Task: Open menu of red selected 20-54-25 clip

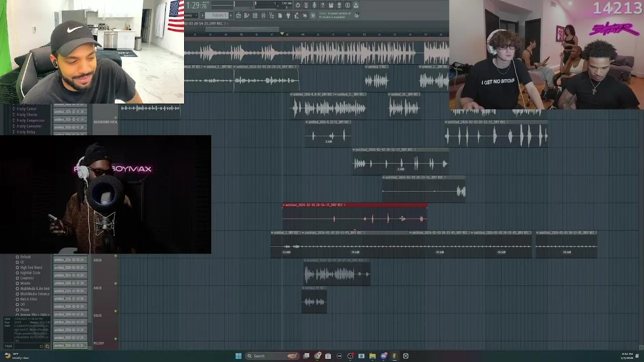Action: (x=284, y=205)
